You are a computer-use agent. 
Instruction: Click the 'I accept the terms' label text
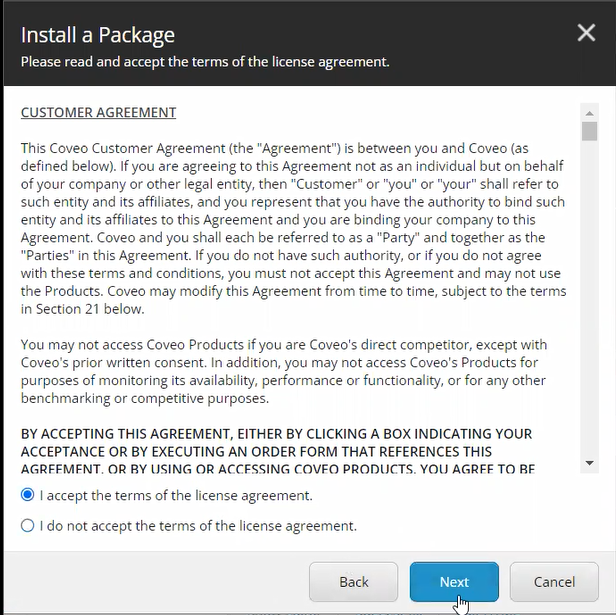176,495
